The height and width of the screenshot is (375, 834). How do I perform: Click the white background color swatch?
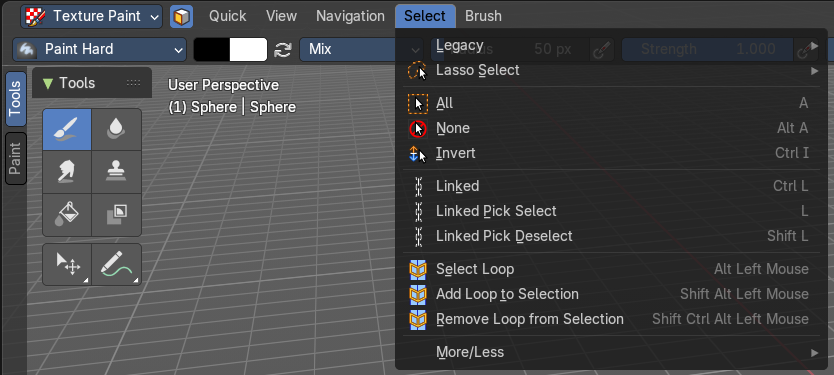[x=248, y=49]
